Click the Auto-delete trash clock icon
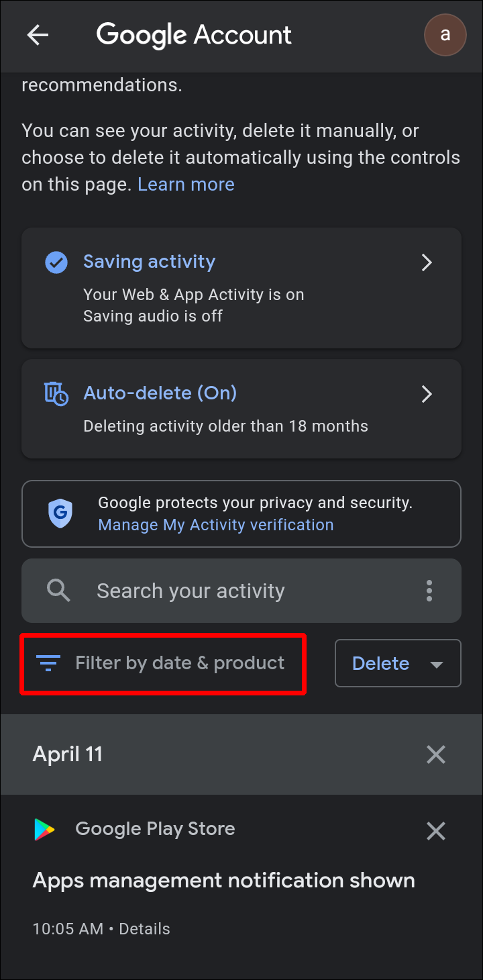483x980 pixels. point(56,393)
